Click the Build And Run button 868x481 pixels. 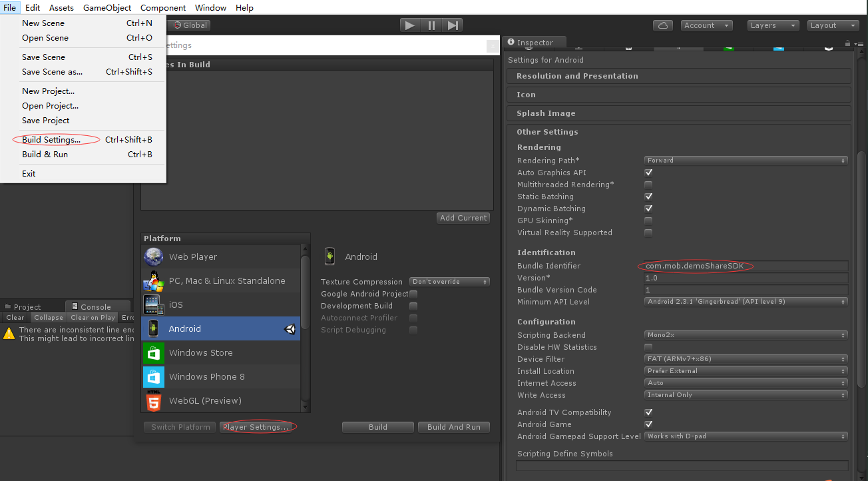(454, 427)
